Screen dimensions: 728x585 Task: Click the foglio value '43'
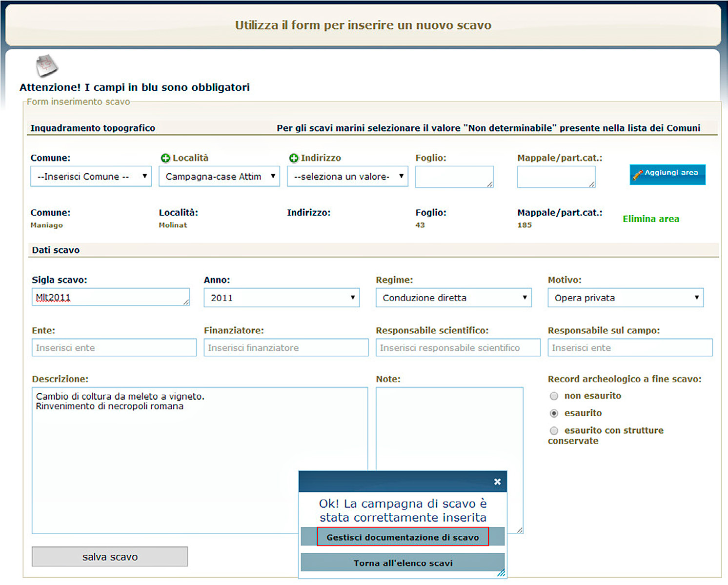[420, 225]
